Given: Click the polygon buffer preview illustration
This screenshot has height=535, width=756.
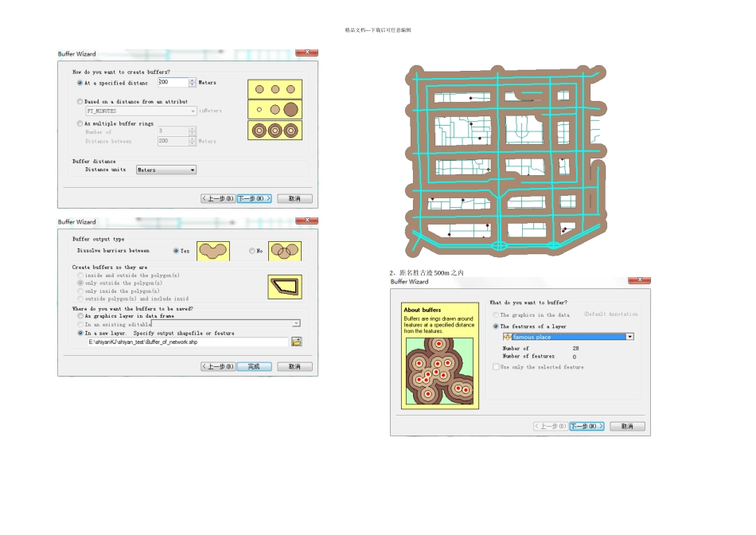Looking at the screenshot, I should [x=285, y=287].
